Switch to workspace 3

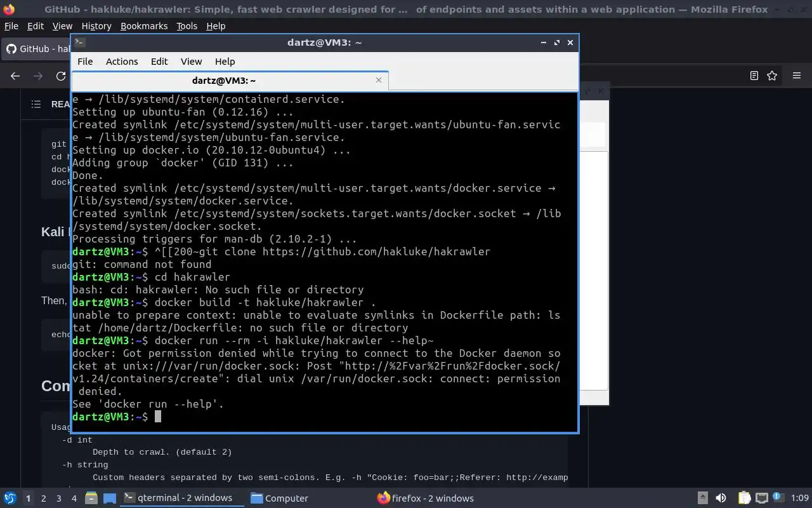59,498
